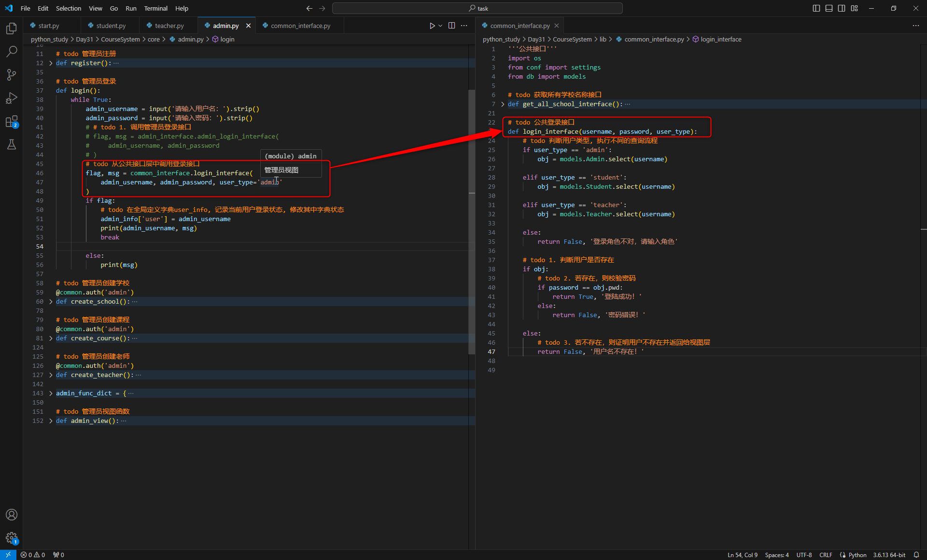Expand the folded create_school() function
Viewport: 927px width, 560px height.
51,302
